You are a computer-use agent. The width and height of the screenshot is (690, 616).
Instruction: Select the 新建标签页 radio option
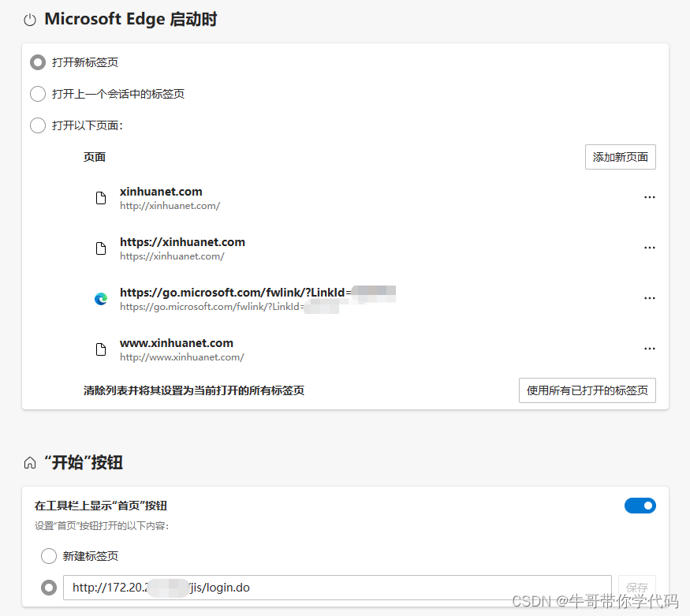49,556
